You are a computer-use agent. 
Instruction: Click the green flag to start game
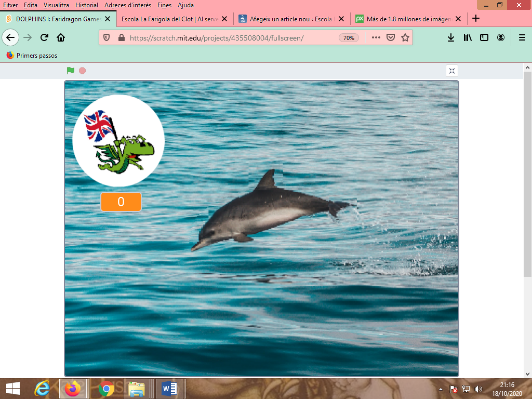71,71
